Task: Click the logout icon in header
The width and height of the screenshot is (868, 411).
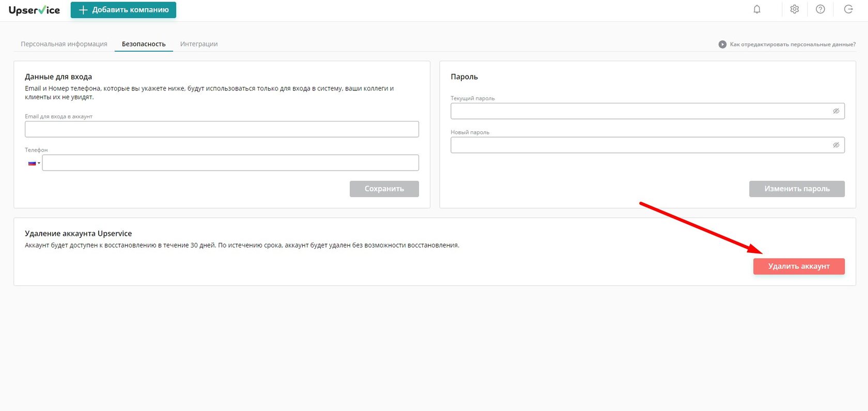Action: [848, 9]
